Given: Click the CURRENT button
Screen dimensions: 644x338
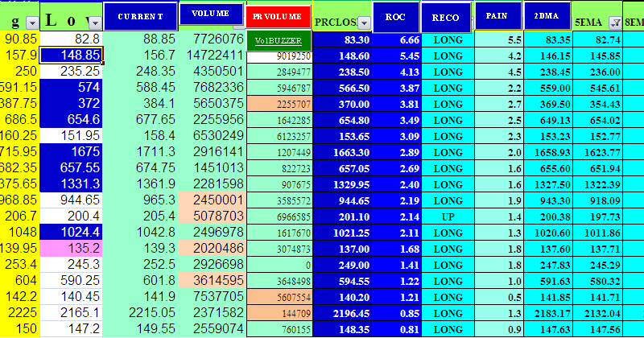Looking at the screenshot, I should [x=140, y=16].
